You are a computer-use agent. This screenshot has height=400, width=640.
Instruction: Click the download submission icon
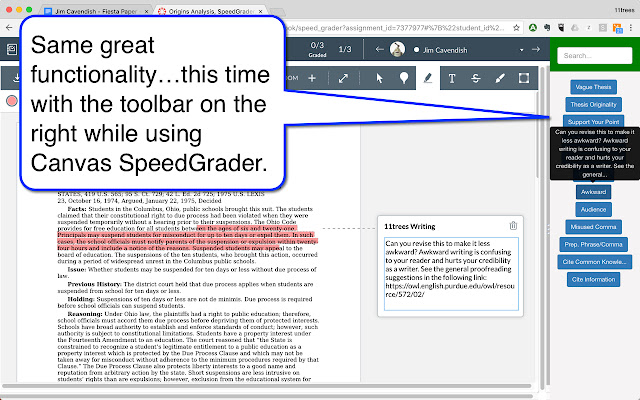[x=16, y=78]
